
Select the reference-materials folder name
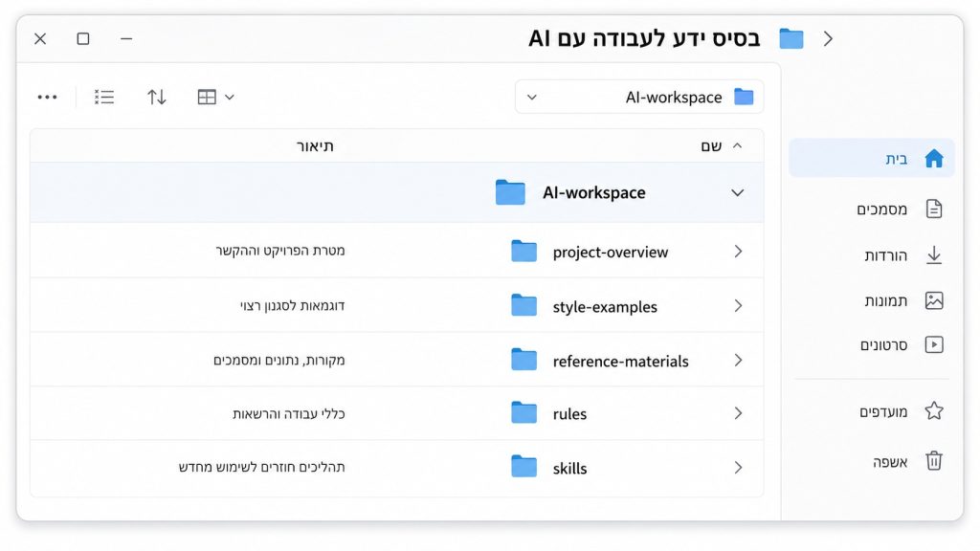pyautogui.click(x=620, y=361)
